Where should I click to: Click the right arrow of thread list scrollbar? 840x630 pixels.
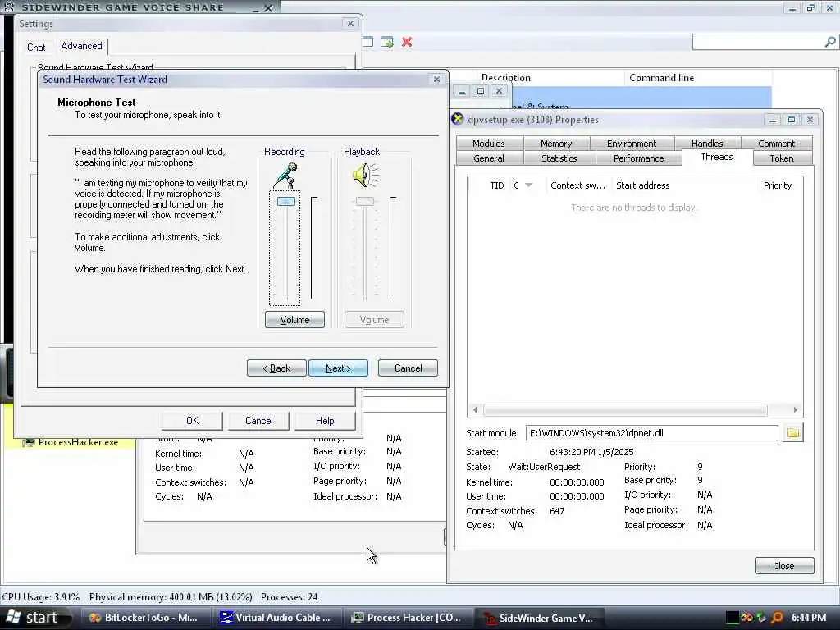click(x=795, y=410)
